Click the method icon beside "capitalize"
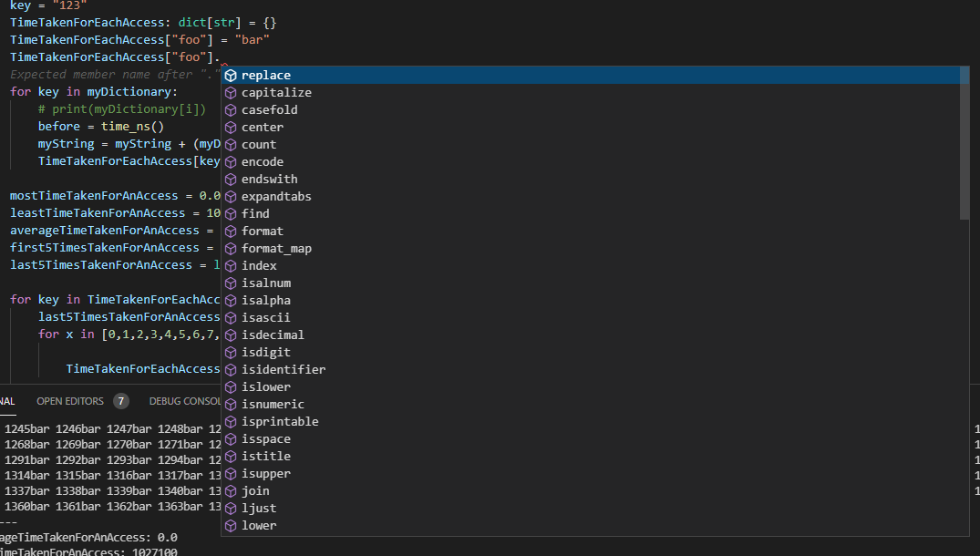Viewport: 980px width, 556px height. point(230,92)
